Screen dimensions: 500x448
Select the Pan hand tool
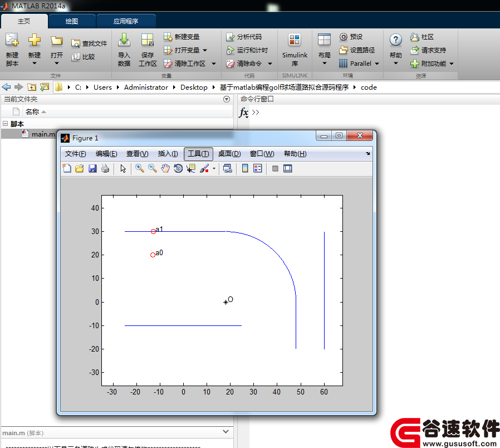(x=165, y=168)
